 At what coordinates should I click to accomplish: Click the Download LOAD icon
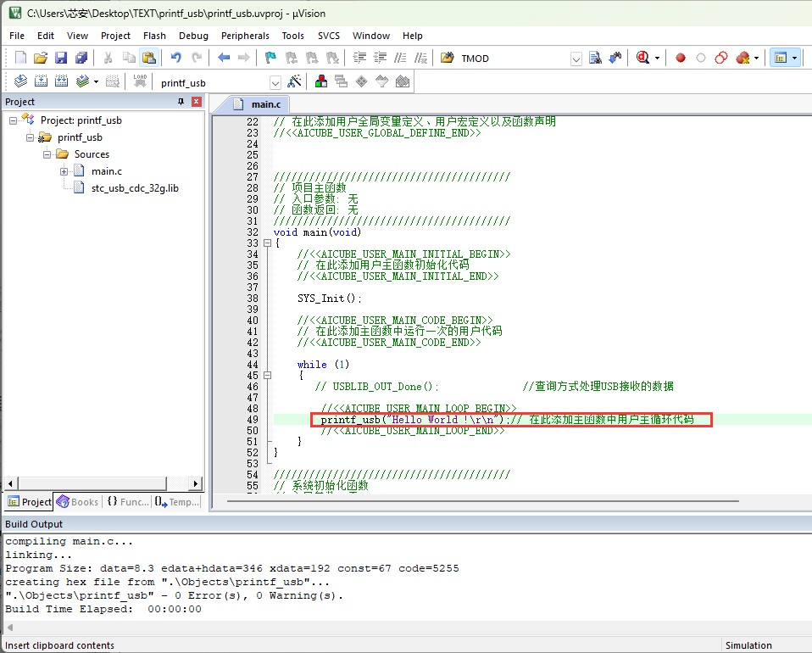[140, 81]
